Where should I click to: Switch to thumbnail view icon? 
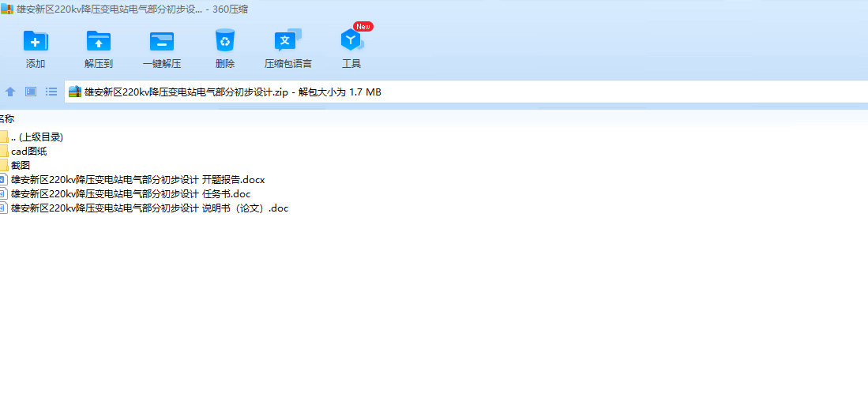coord(31,92)
